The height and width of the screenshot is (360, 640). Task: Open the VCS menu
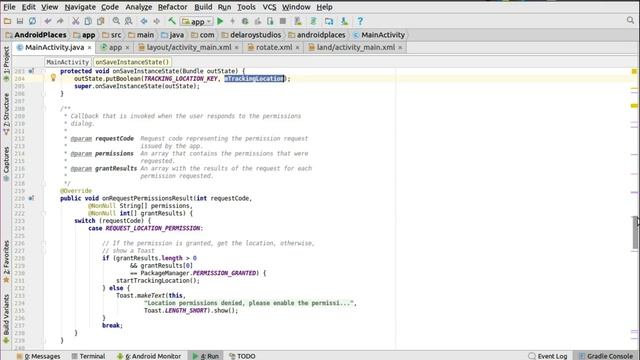coord(269,7)
